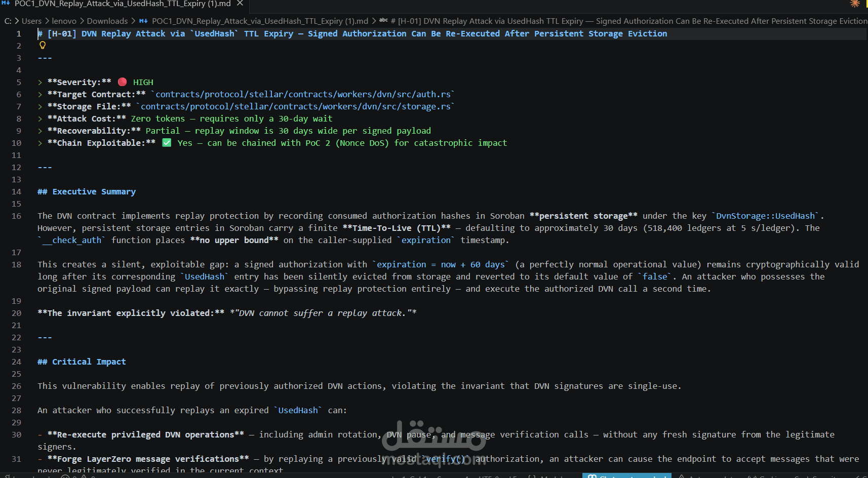Screen dimensions: 868x478
Task: Click the red circle emoji next to Severity
Action: pos(122,82)
